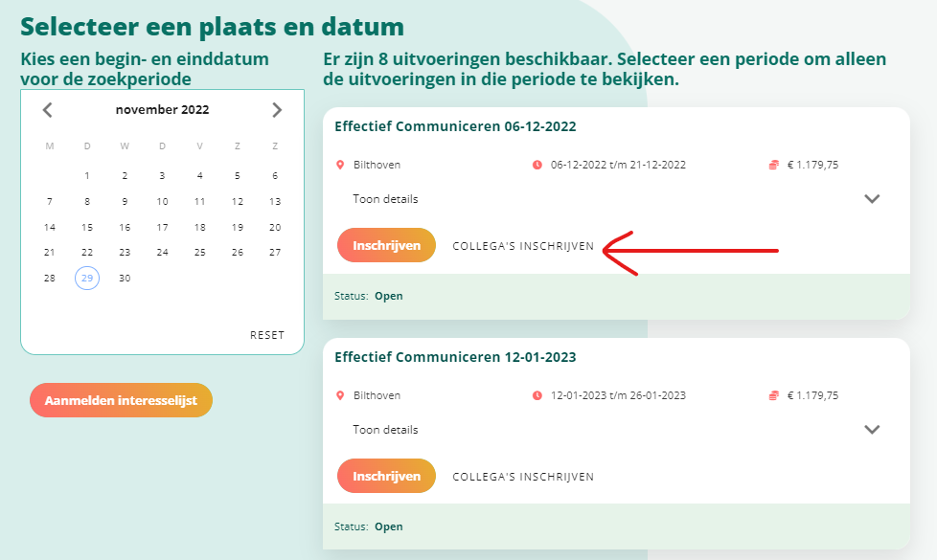Pick November 15 in the calendar

pos(87,227)
